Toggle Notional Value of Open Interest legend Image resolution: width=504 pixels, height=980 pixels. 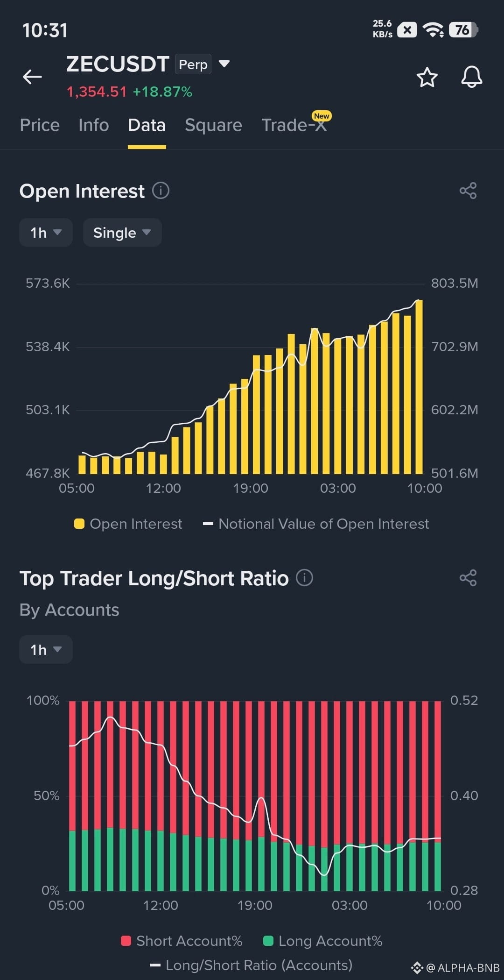[x=316, y=524]
